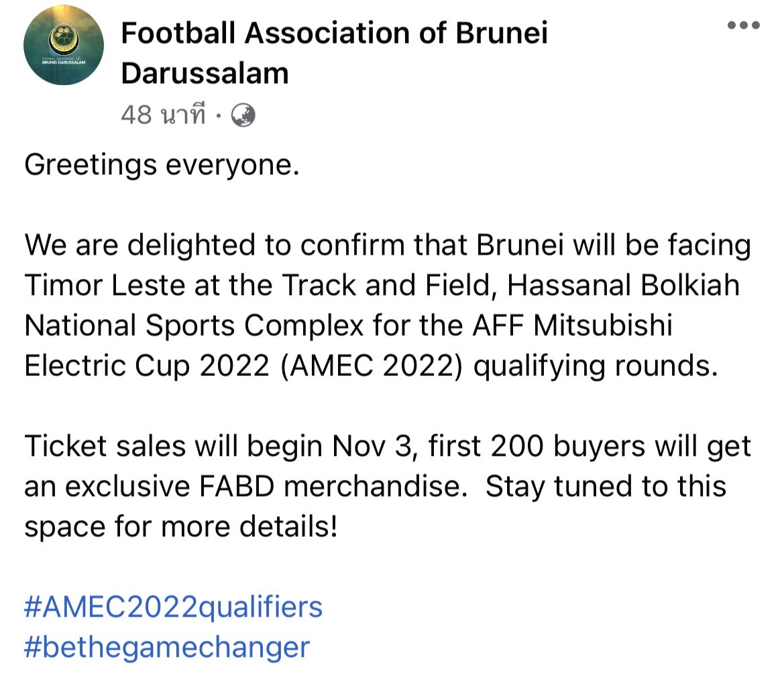Follow the #bethegamechanger hashtag link

tap(167, 647)
